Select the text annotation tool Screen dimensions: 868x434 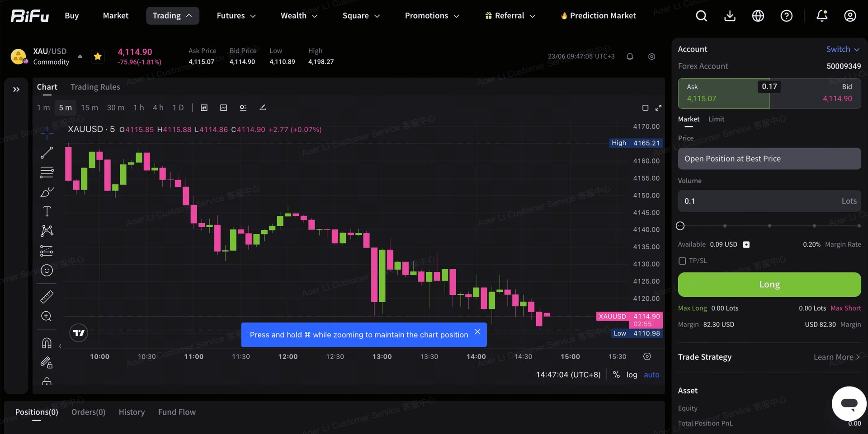(x=47, y=211)
